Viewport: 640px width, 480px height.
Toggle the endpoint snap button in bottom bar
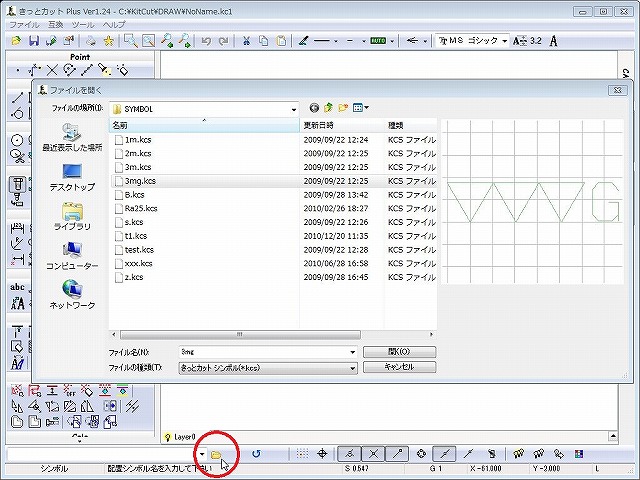pyautogui.click(x=397, y=454)
